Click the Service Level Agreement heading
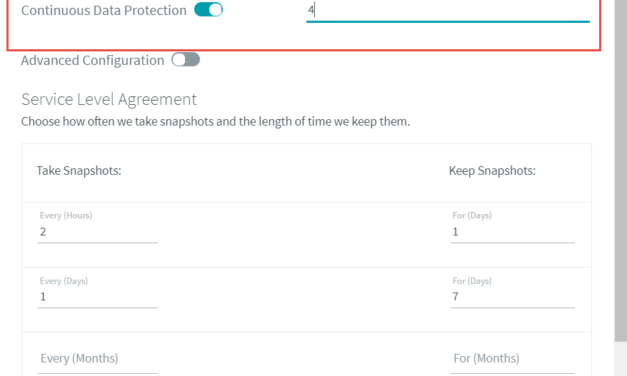 click(109, 99)
